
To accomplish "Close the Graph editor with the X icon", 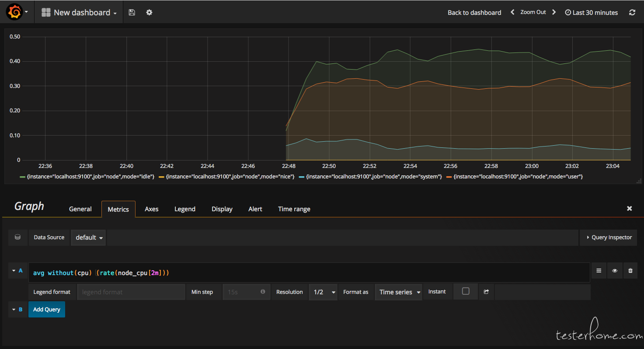I will click(630, 209).
